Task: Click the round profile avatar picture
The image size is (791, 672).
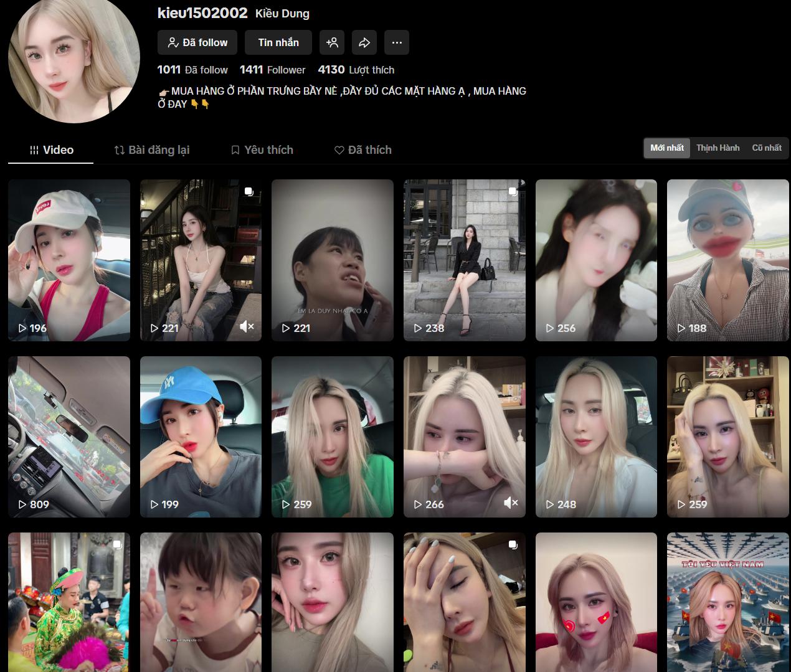Action: [x=74, y=57]
